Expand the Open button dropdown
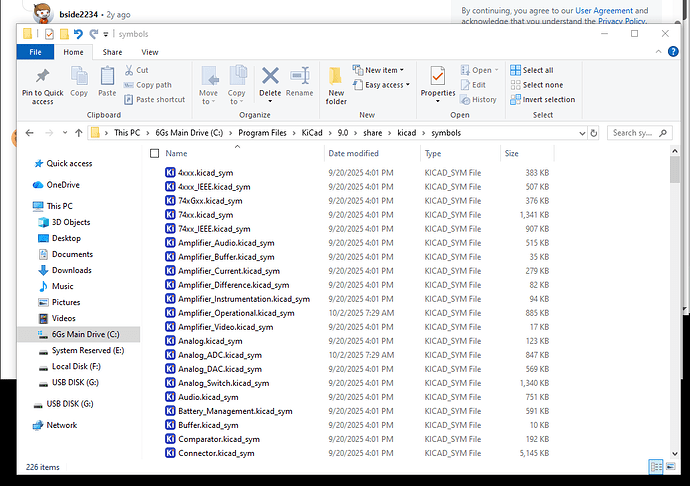 point(496,70)
